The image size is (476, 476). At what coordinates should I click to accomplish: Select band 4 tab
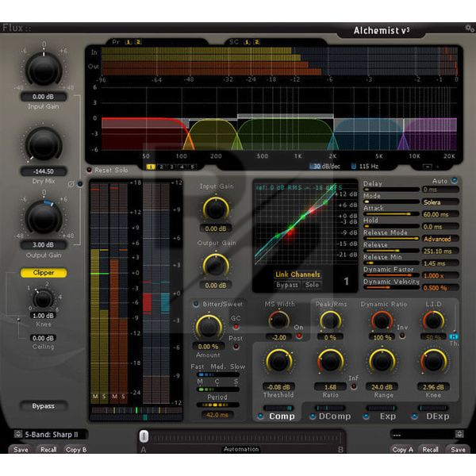182,167
